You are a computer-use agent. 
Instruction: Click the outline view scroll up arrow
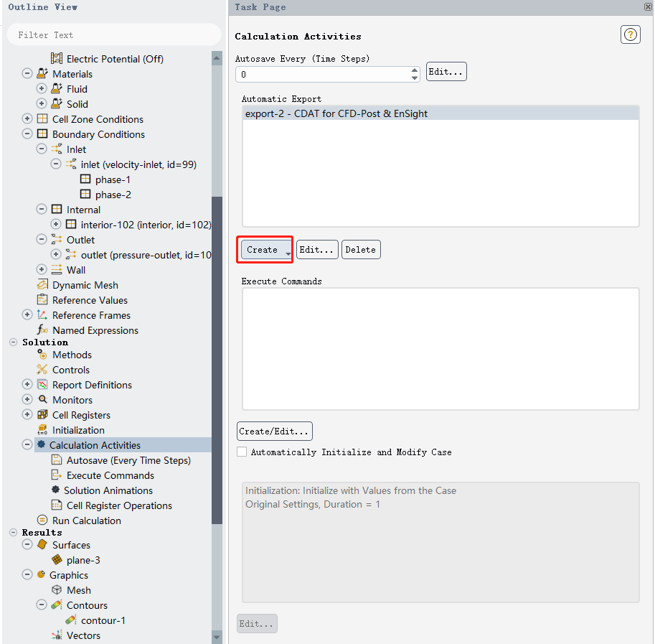(217, 58)
